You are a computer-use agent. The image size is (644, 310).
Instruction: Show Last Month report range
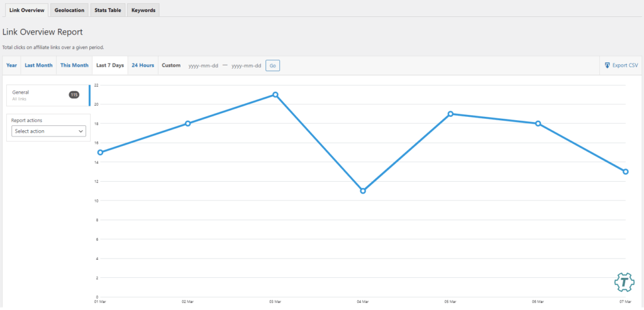click(38, 65)
